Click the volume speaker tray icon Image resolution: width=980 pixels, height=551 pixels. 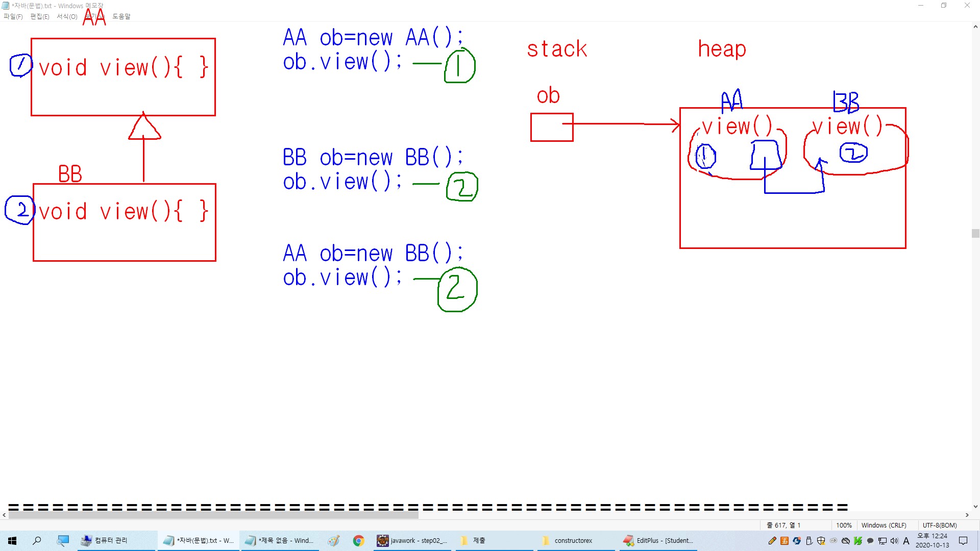[894, 541]
